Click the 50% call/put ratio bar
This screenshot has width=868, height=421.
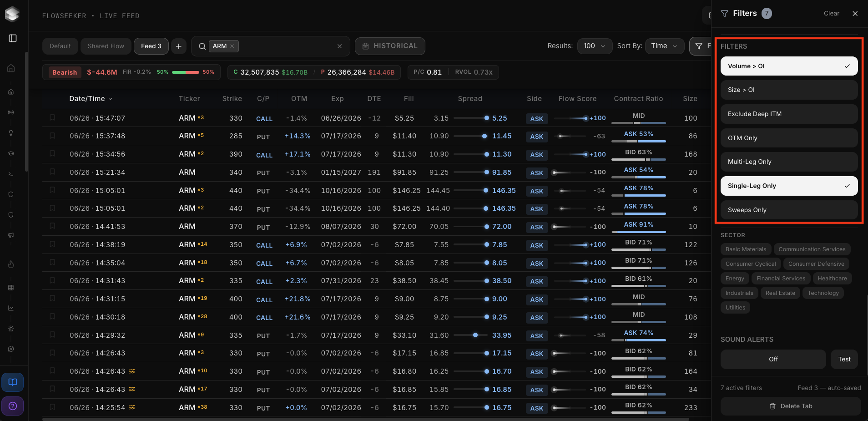coord(186,72)
